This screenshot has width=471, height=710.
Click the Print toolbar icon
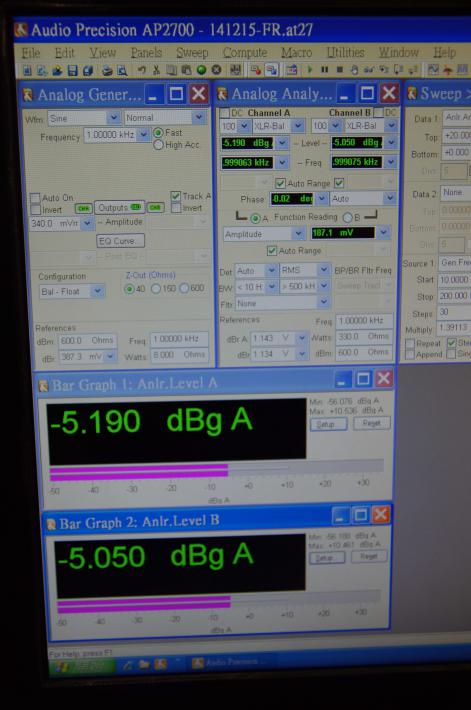[x=107, y=70]
